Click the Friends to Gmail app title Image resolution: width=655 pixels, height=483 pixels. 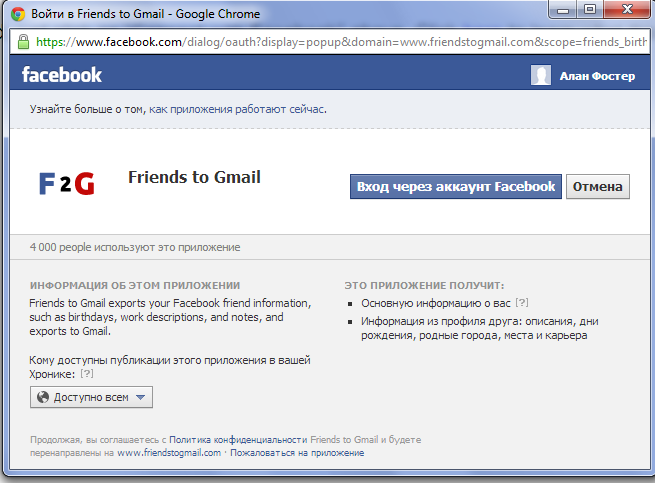click(194, 177)
